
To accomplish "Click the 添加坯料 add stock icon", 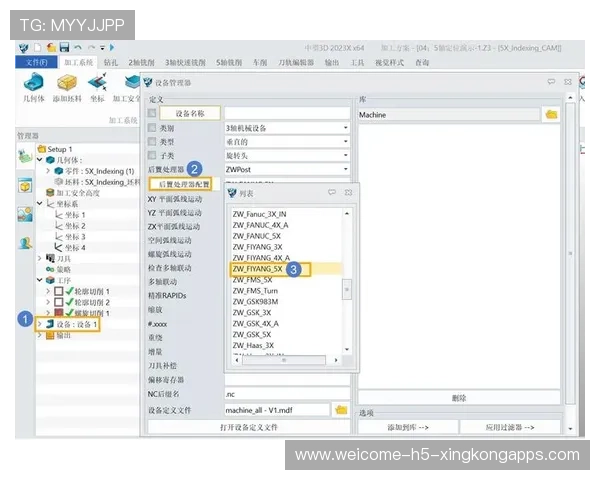I will [65, 84].
